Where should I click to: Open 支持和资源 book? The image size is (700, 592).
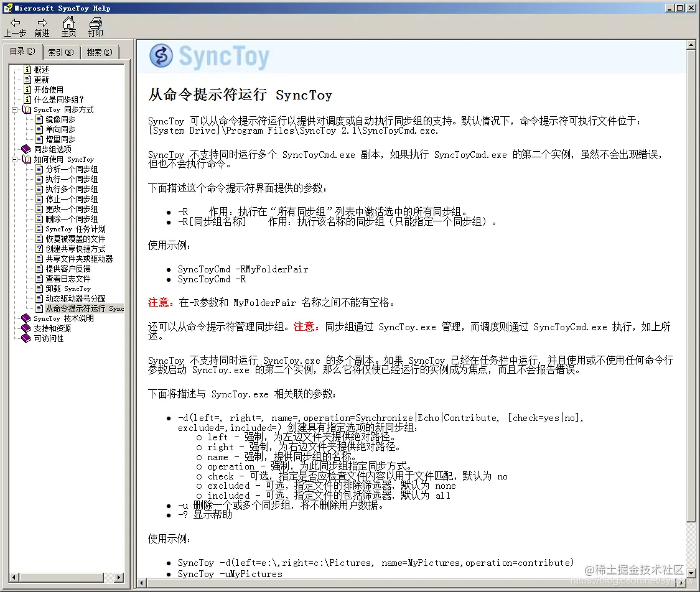coord(52,328)
